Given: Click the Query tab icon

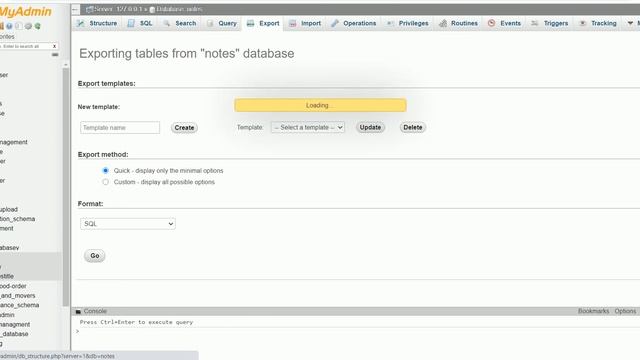Looking at the screenshot, I should pos(210,23).
